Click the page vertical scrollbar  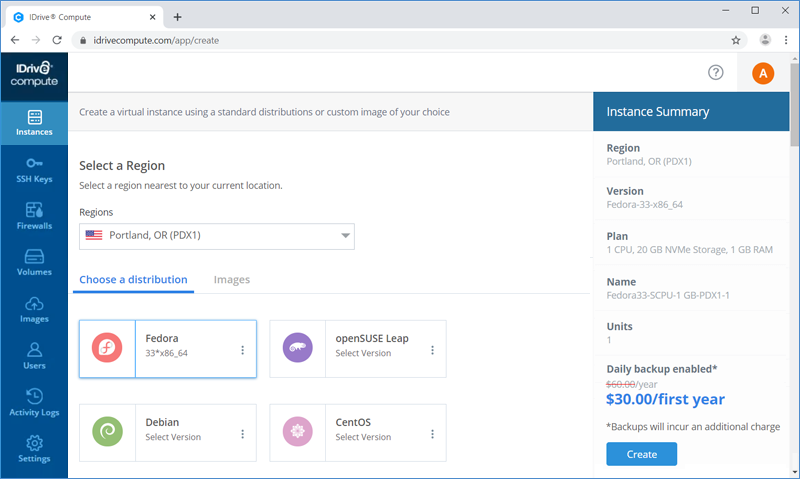point(794,105)
